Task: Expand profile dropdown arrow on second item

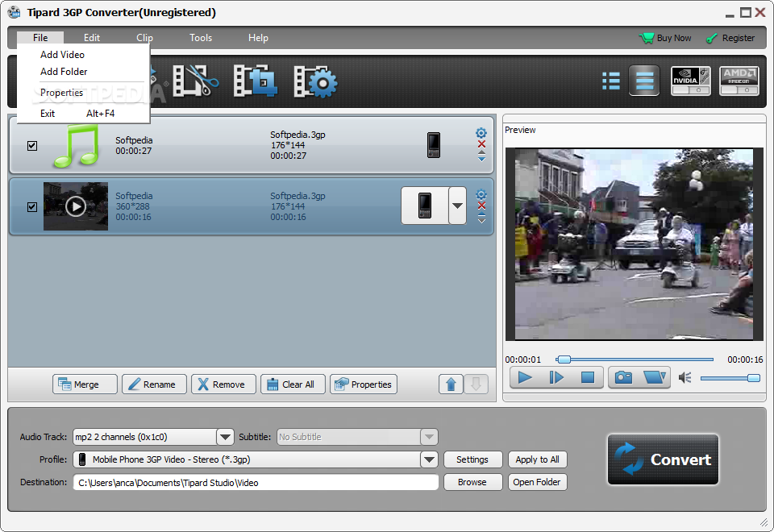Action: pos(458,206)
